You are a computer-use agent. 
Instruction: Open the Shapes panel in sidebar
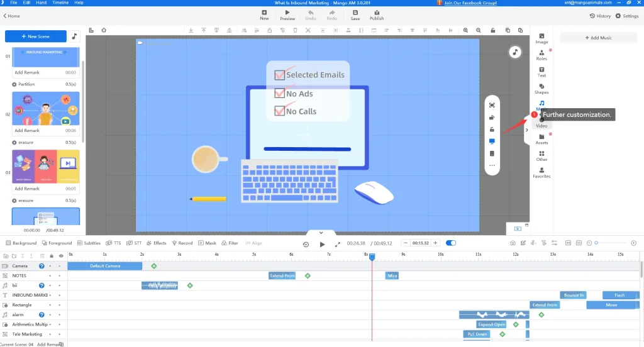pyautogui.click(x=541, y=88)
